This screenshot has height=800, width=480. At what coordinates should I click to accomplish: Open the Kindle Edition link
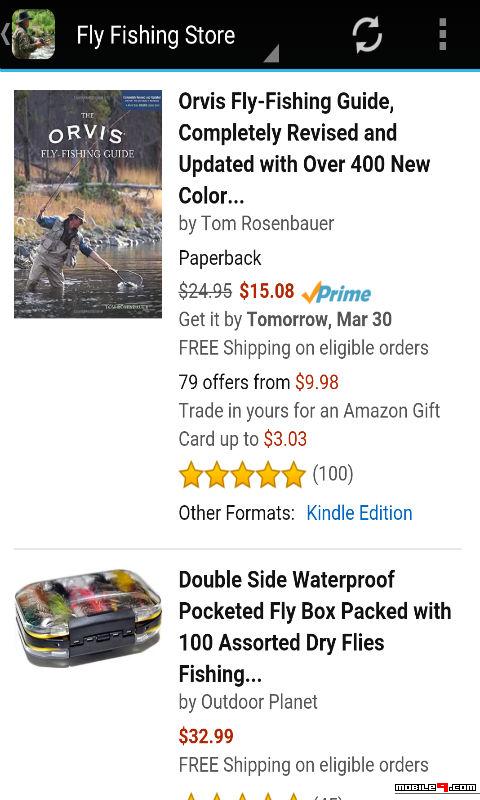[359, 513]
